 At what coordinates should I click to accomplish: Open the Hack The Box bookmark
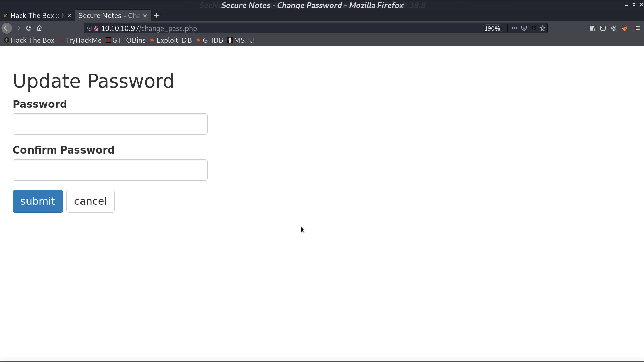(29, 40)
